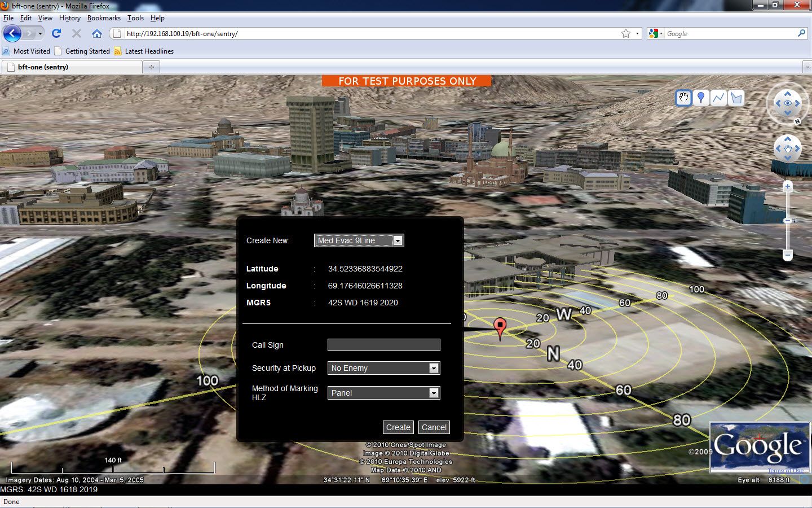The height and width of the screenshot is (508, 812).
Task: Click the home page icon
Action: point(97,33)
